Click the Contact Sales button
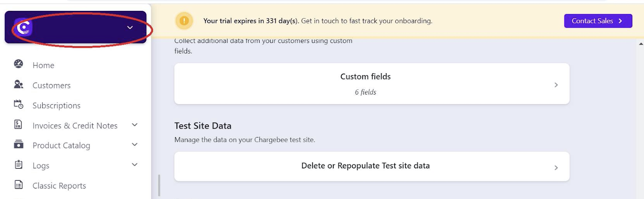 pyautogui.click(x=598, y=21)
